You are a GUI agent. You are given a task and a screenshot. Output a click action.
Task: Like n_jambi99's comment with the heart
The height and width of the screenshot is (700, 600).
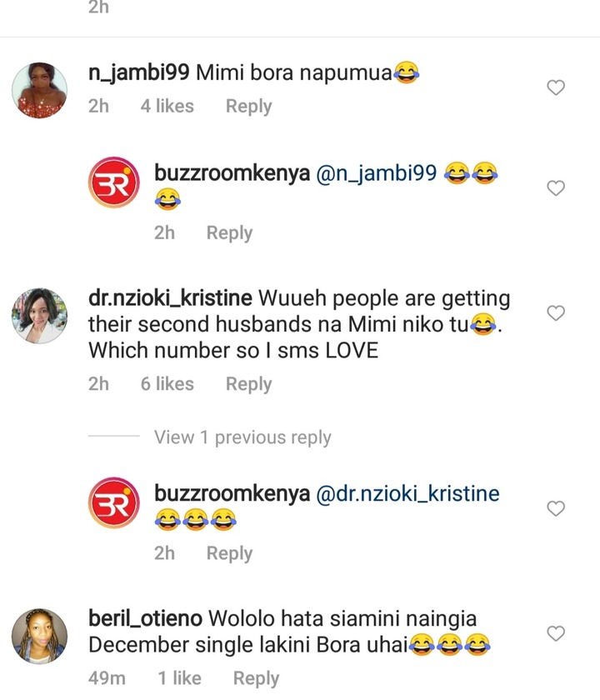[x=556, y=87]
